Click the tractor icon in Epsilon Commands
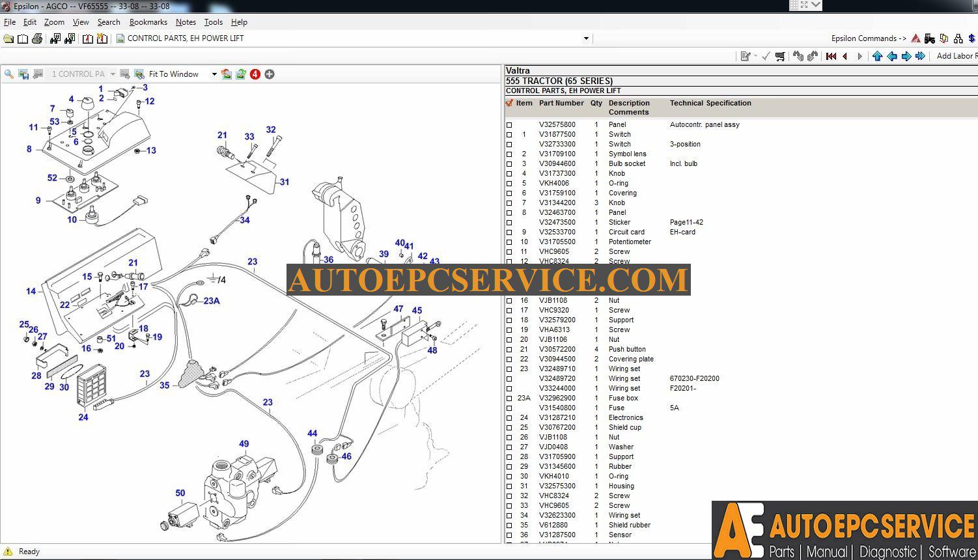The image size is (978, 560). click(930, 38)
